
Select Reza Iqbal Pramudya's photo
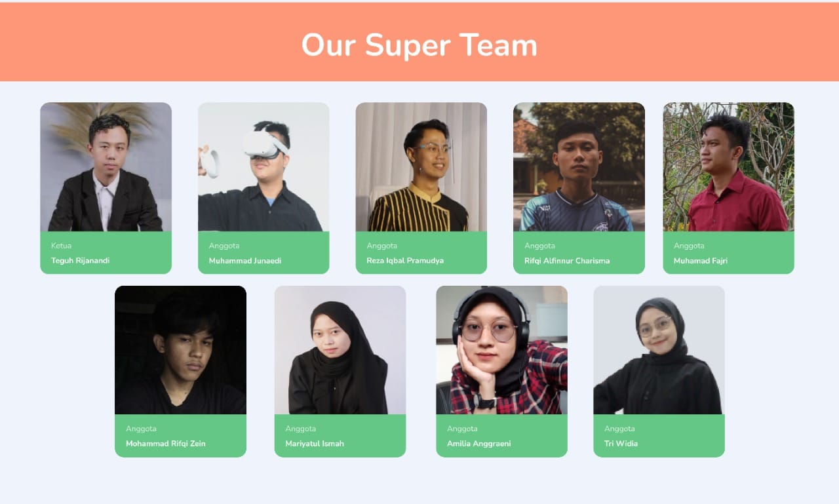(421, 166)
